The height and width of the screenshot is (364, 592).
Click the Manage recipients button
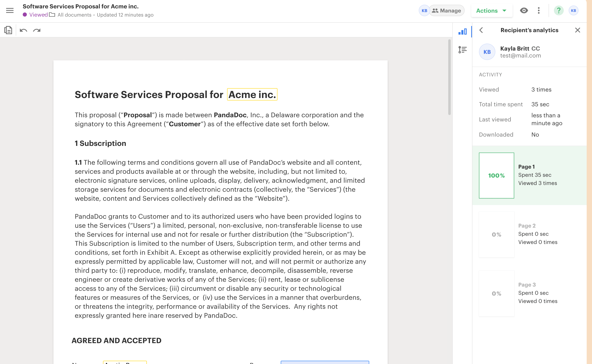[447, 11]
